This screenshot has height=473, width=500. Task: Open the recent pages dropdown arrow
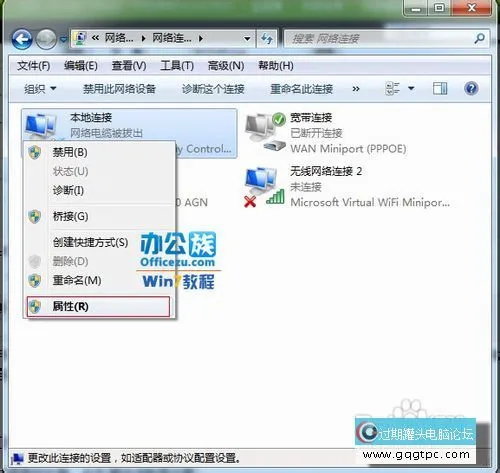coord(63,39)
